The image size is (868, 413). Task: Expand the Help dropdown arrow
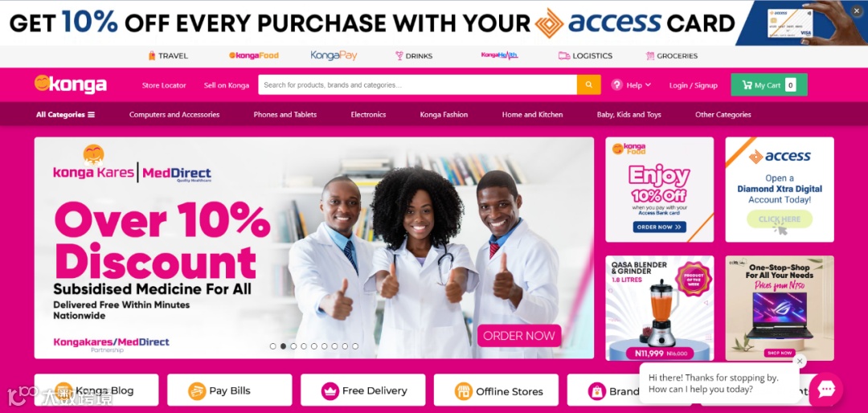pos(649,84)
